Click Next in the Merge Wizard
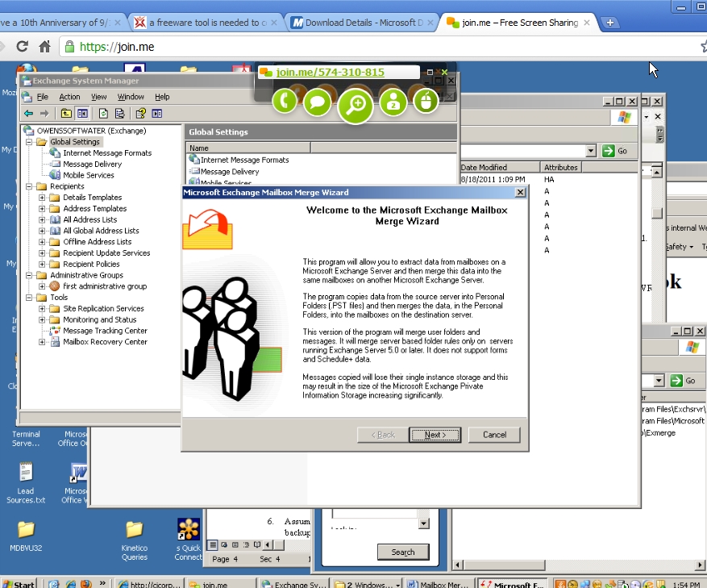The width and height of the screenshot is (707, 588). [435, 435]
